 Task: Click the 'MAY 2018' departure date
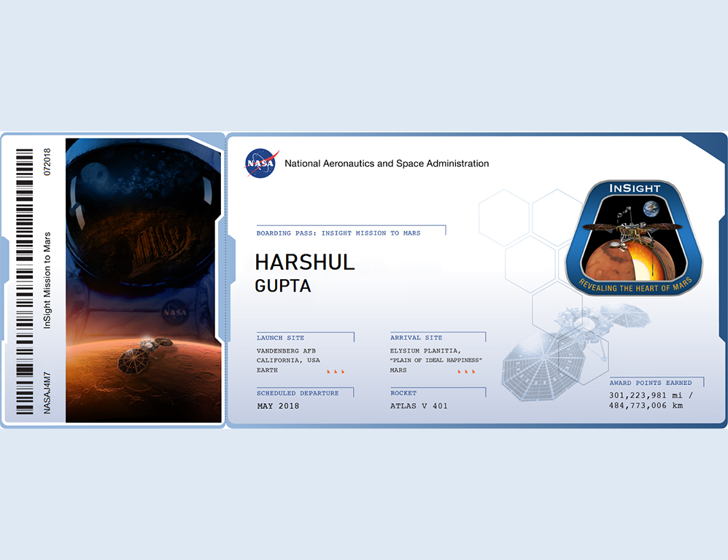tap(278, 406)
